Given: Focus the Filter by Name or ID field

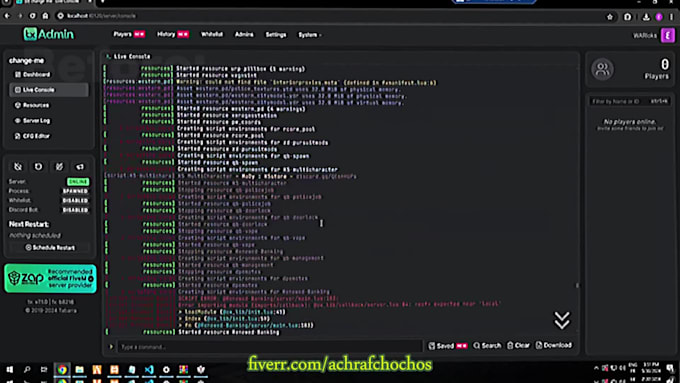Looking at the screenshot, I should [x=629, y=101].
